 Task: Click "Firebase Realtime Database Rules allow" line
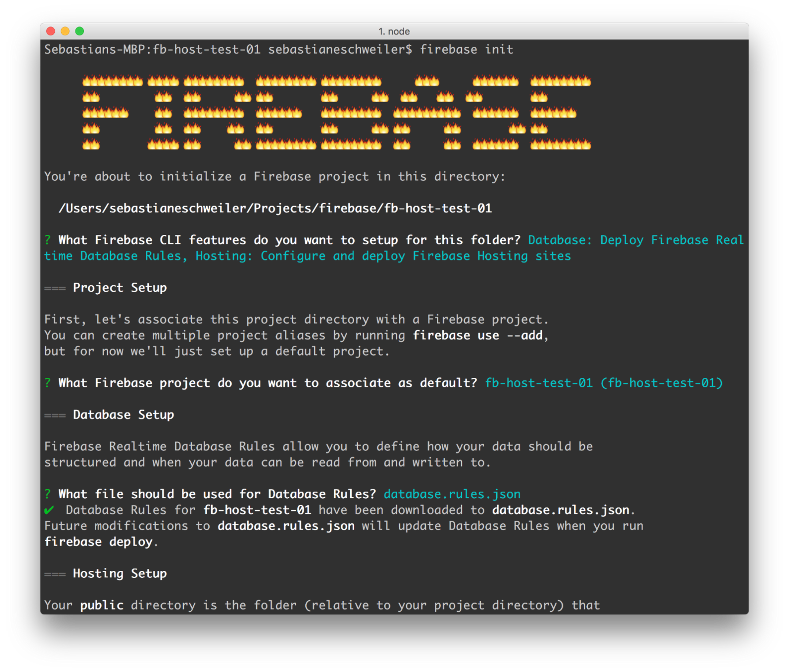pyautogui.click(x=318, y=447)
